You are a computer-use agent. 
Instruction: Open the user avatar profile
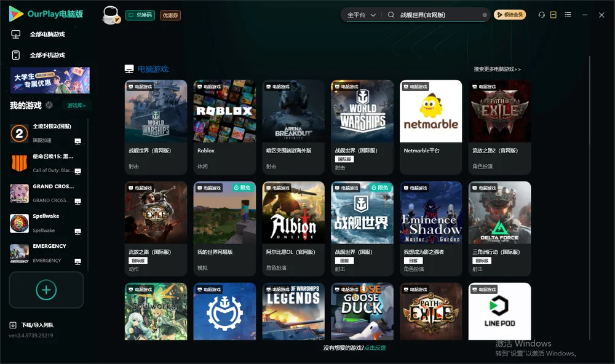pos(111,15)
